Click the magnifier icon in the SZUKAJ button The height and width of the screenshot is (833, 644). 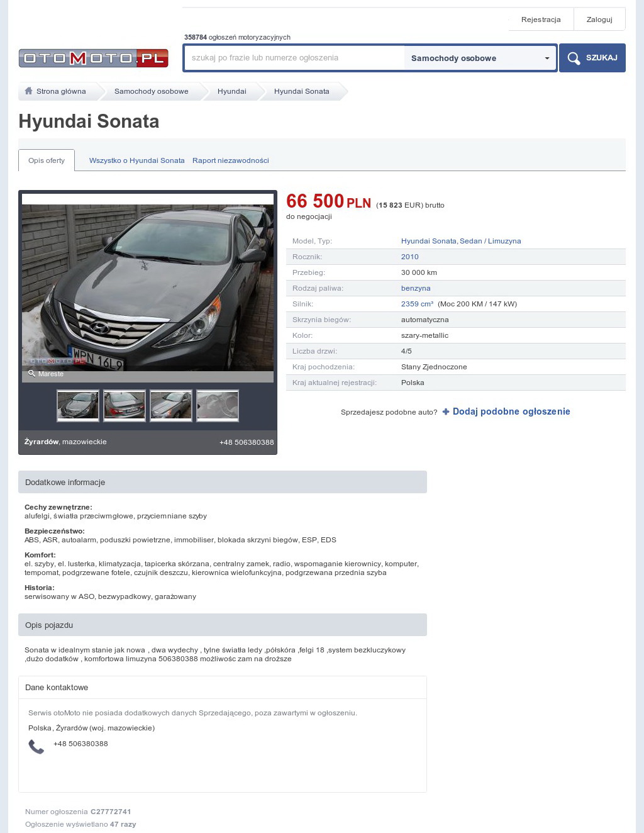574,58
